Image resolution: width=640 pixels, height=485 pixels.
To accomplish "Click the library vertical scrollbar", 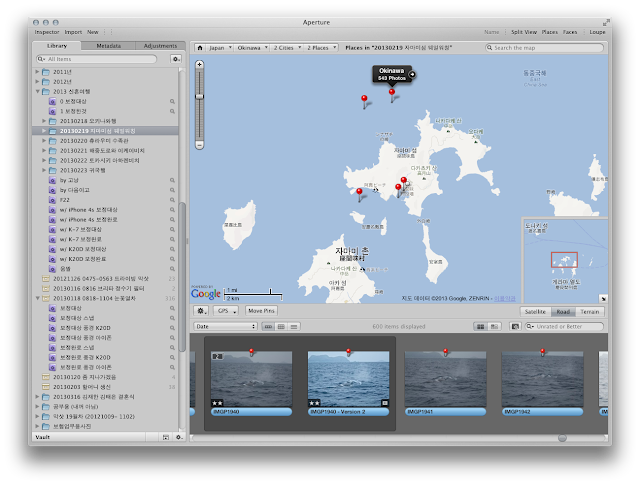I will [182, 278].
